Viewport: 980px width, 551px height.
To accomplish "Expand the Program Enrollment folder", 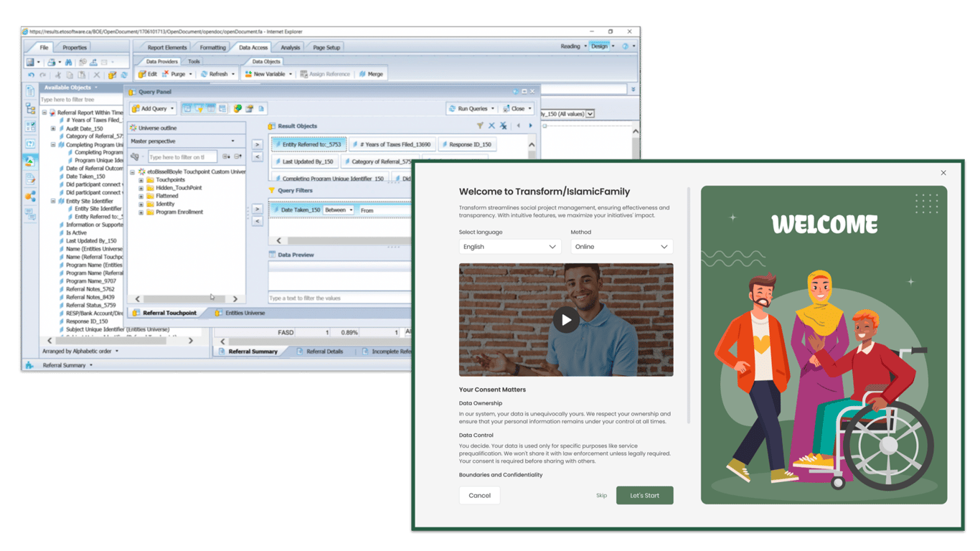I will tap(141, 212).
